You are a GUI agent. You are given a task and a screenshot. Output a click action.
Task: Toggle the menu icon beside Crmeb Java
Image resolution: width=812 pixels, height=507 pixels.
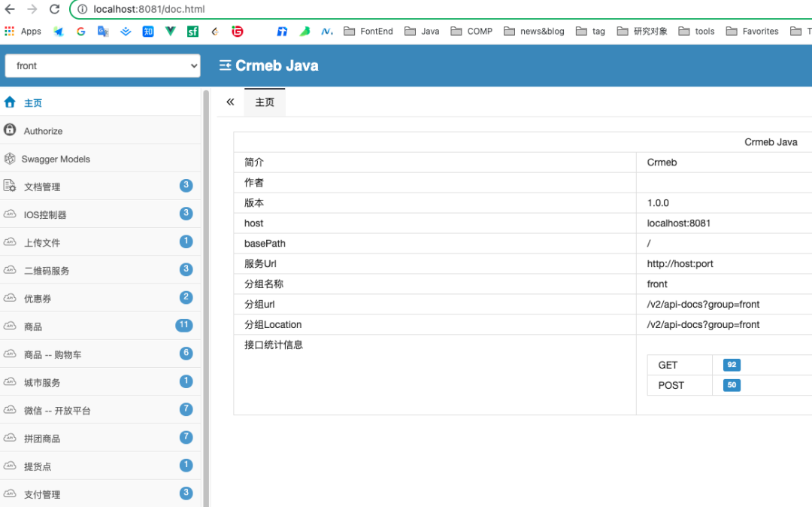click(x=225, y=65)
